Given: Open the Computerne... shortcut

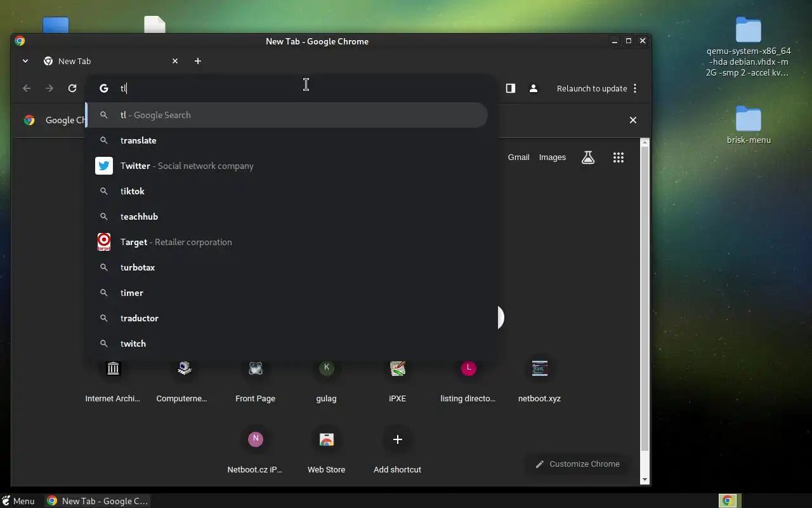Looking at the screenshot, I should tap(184, 380).
